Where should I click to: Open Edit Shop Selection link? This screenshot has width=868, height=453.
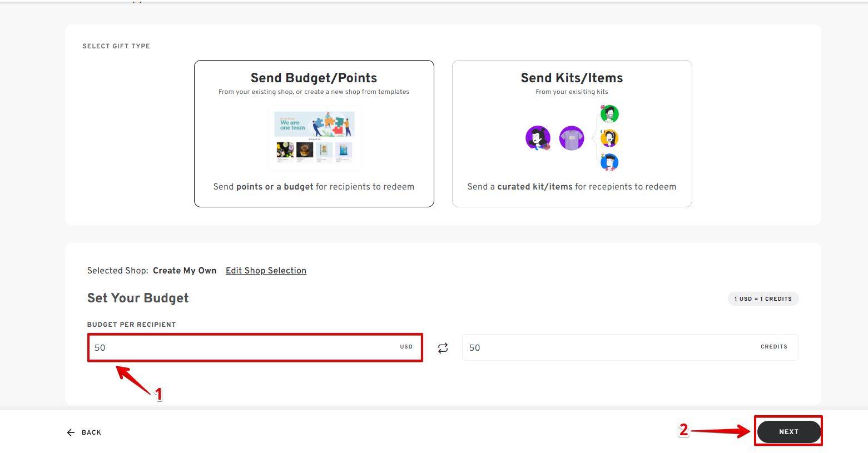pos(266,271)
